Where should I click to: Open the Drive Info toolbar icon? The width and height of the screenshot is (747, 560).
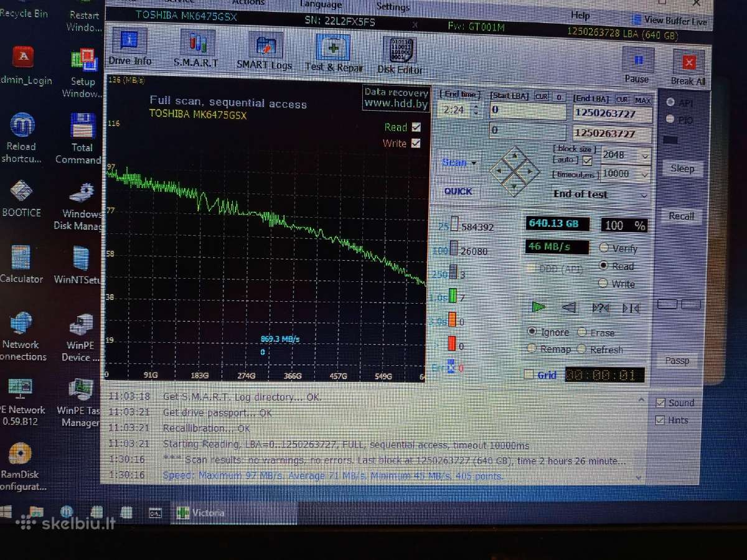point(129,47)
